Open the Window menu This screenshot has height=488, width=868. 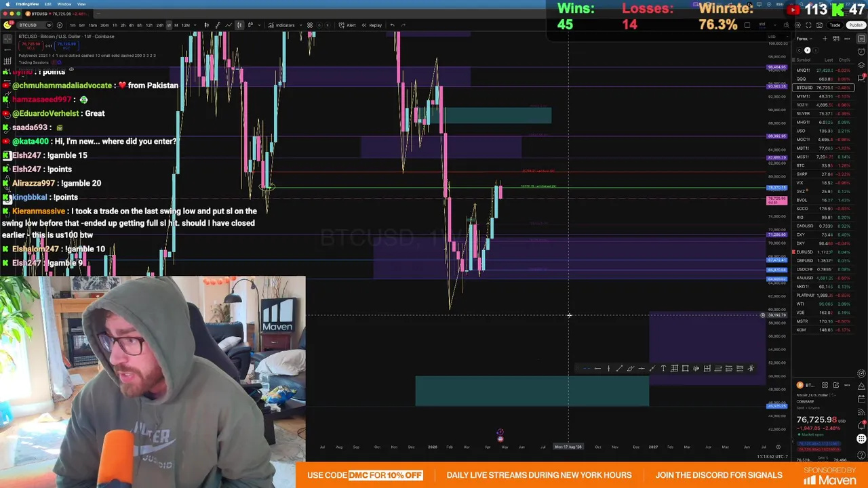pyautogui.click(x=64, y=4)
